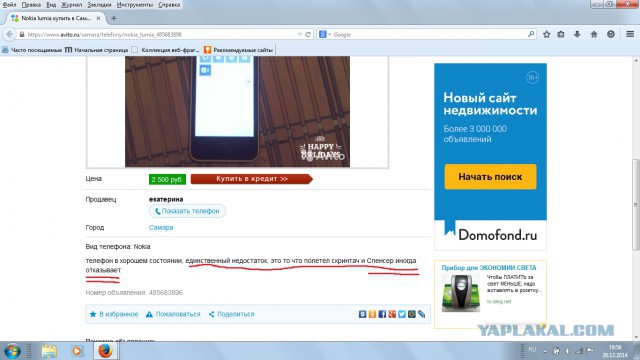Add listing via В избранное

click(114, 314)
